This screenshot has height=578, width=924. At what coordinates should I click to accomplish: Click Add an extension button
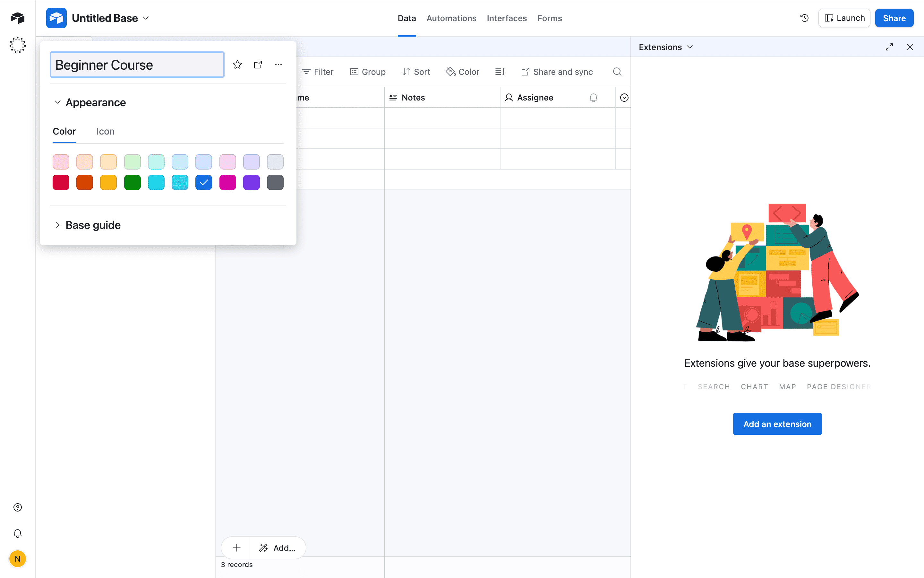(x=777, y=424)
